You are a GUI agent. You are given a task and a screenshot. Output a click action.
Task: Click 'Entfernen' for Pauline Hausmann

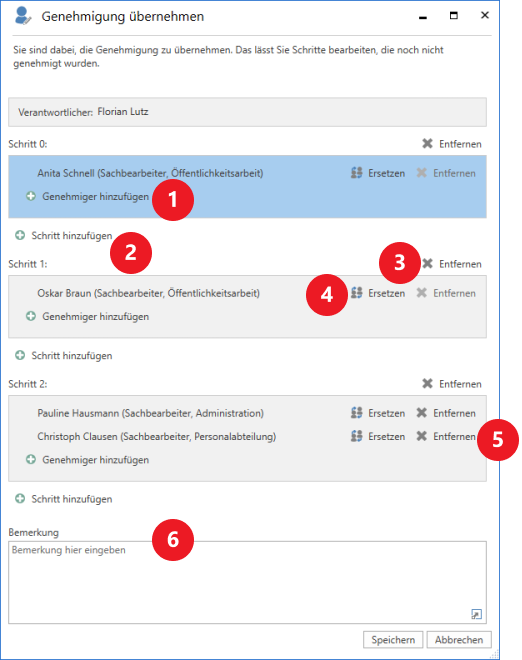454,413
